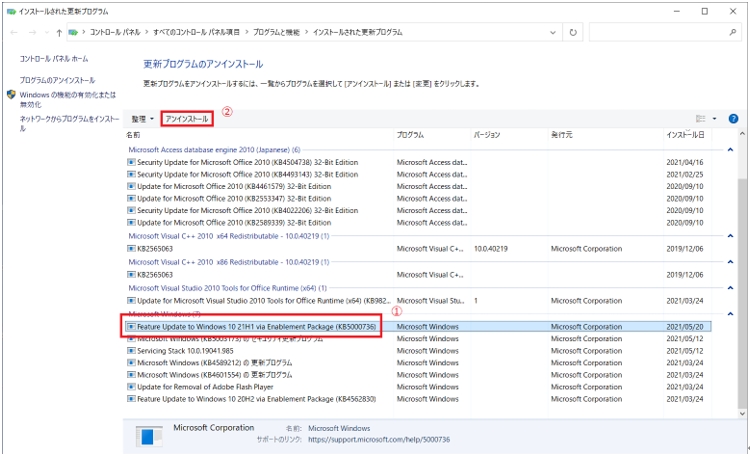The width and height of the screenshot is (750, 456).
Task: Click icon of Update KB4461579 row
Action: coord(131,186)
